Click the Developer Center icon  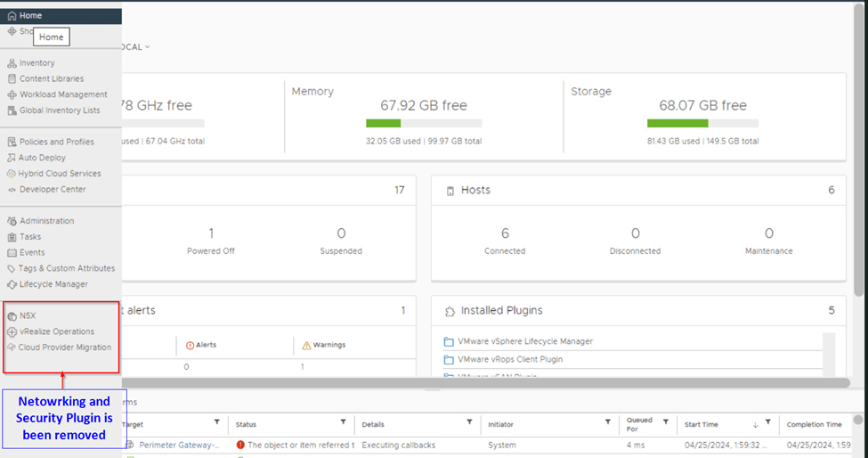coord(12,190)
